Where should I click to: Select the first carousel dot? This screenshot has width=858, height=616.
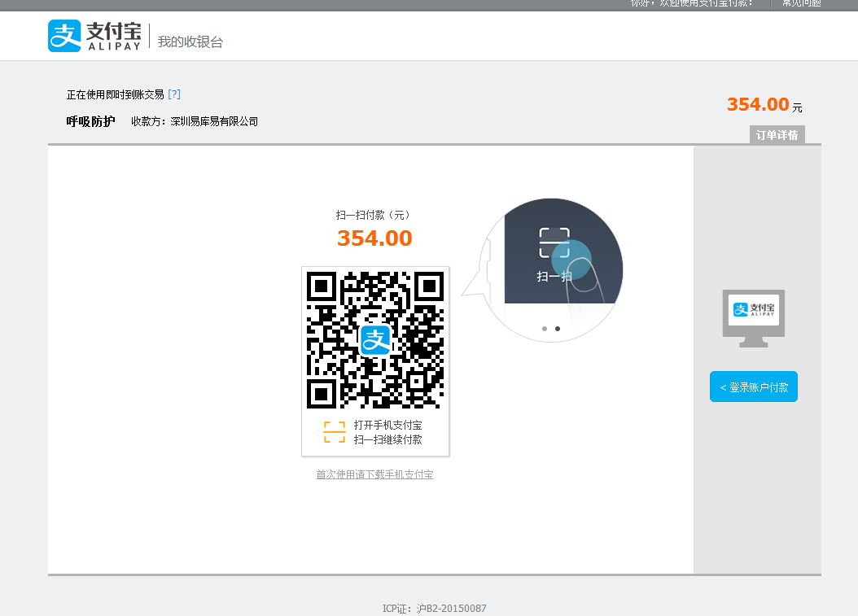(x=545, y=329)
